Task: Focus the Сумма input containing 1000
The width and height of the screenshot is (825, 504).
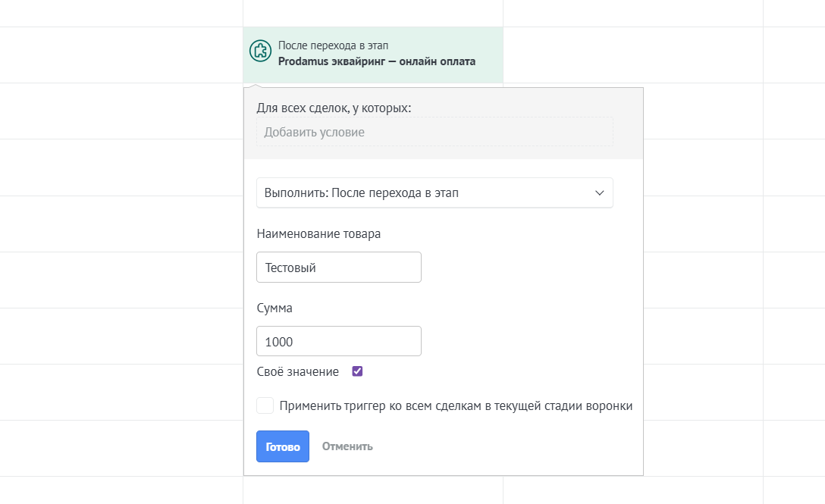Action: 339,341
